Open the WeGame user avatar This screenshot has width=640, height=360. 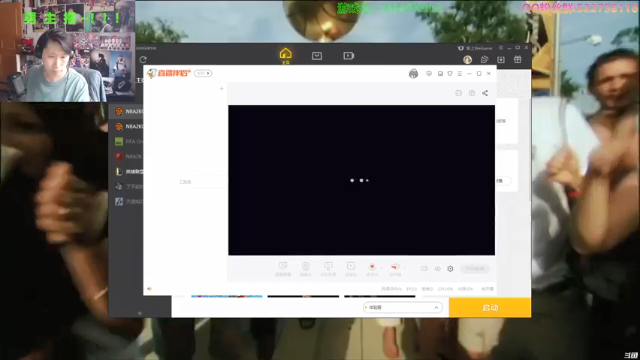click(x=467, y=60)
